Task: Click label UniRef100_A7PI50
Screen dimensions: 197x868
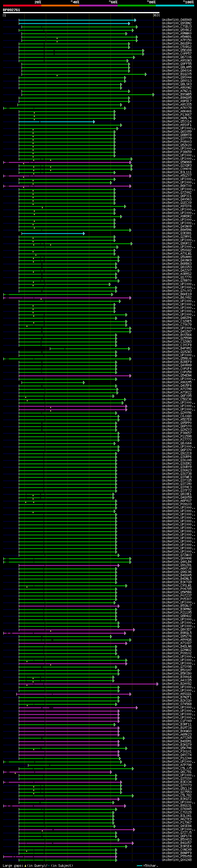Action: coord(177,40)
